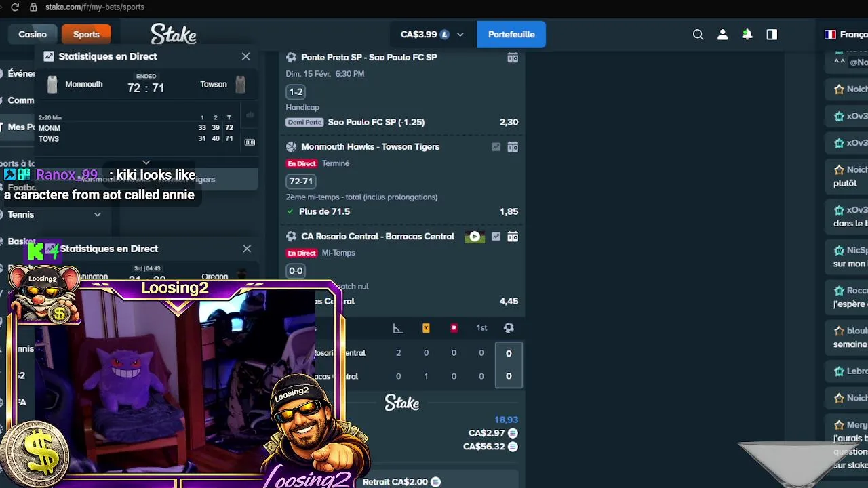Click the goals football icon column
The image size is (868, 488).
(509, 328)
